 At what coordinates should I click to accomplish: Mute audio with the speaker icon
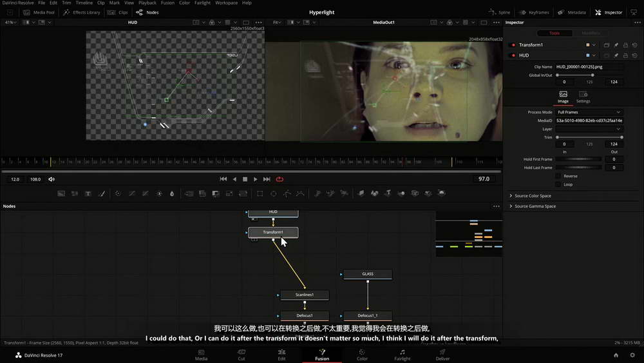click(52, 179)
